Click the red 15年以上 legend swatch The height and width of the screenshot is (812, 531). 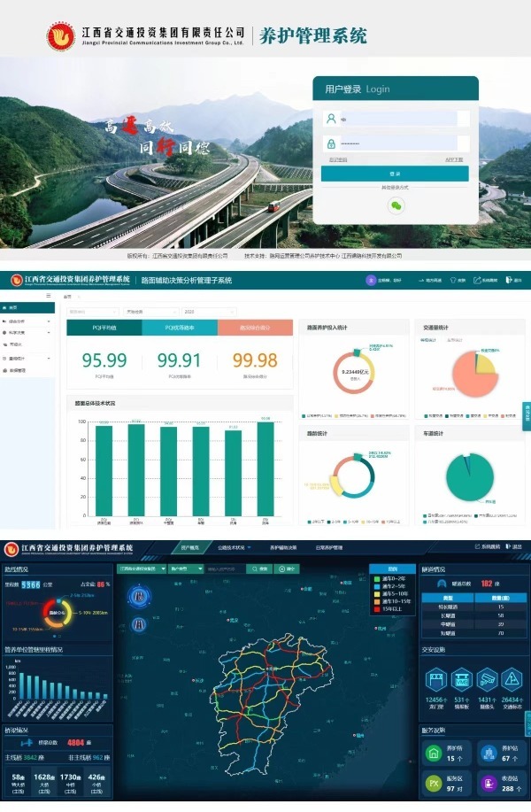click(377, 609)
